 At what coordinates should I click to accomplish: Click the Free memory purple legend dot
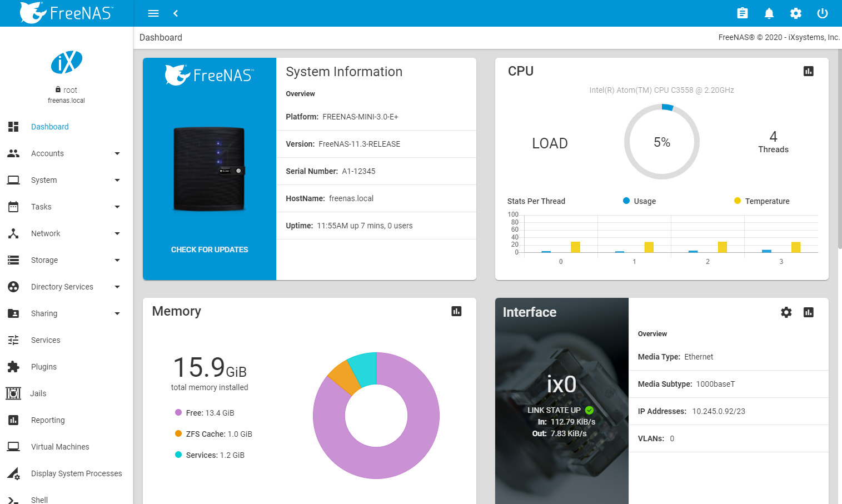point(178,412)
